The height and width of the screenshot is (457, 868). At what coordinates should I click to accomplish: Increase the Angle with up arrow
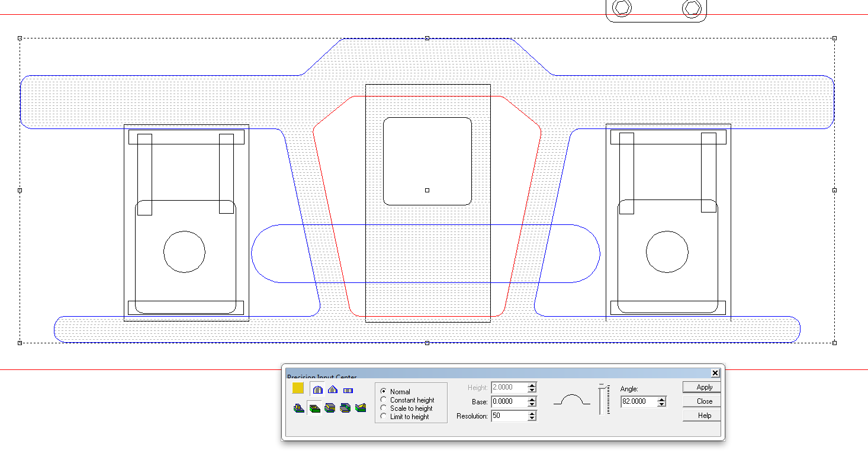tap(662, 400)
